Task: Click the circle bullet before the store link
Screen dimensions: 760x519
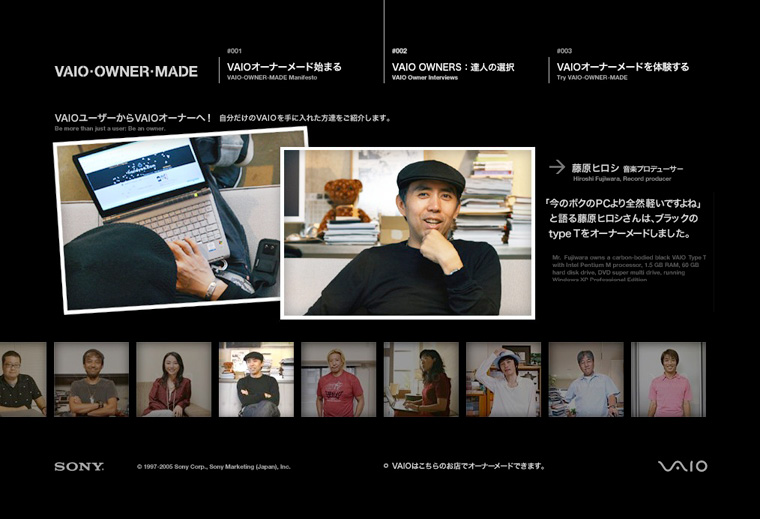Action: 386,466
